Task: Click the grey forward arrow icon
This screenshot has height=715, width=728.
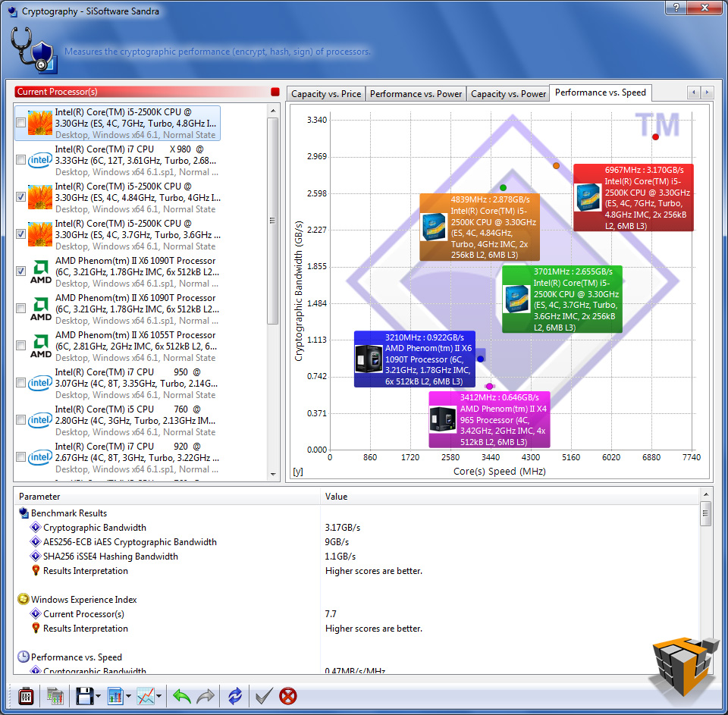Action: coord(206,696)
